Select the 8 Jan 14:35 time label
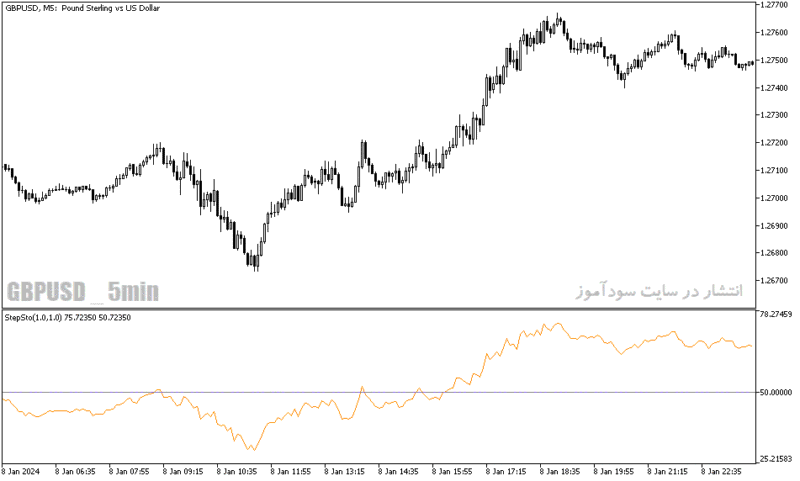800x481 pixels. click(397, 471)
